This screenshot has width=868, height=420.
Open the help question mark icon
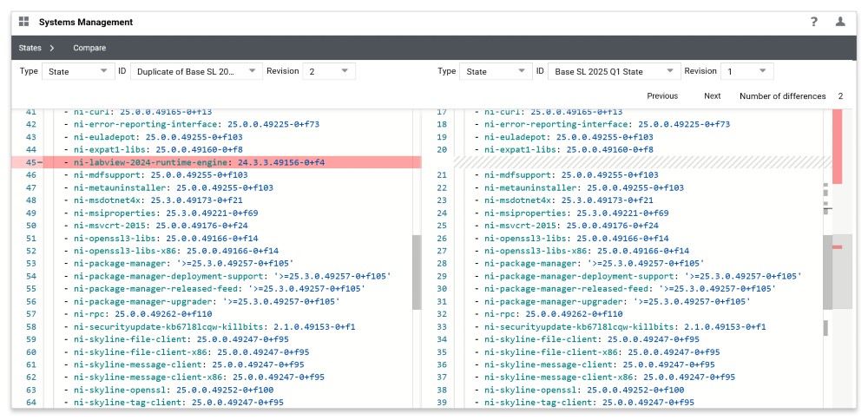coord(814,23)
